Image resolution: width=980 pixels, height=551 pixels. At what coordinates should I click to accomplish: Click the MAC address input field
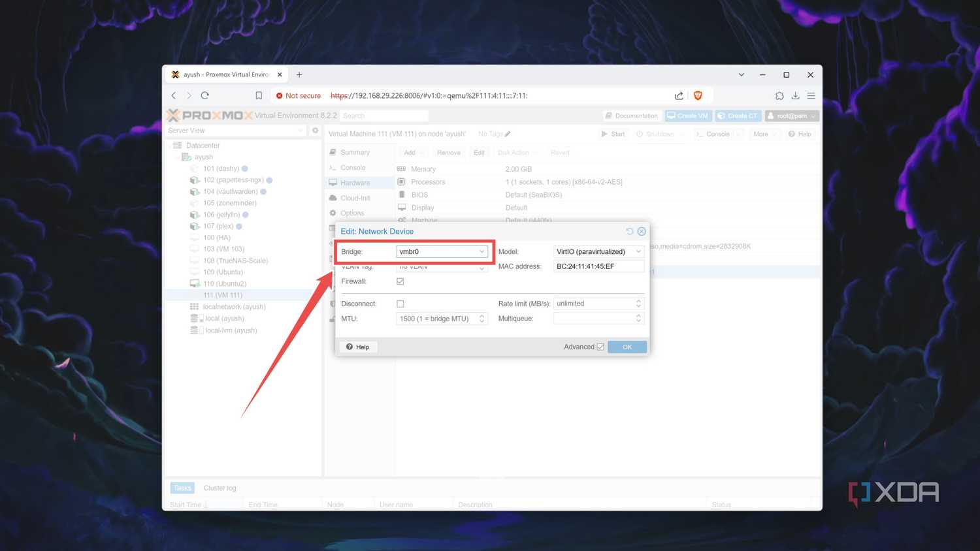pos(598,266)
